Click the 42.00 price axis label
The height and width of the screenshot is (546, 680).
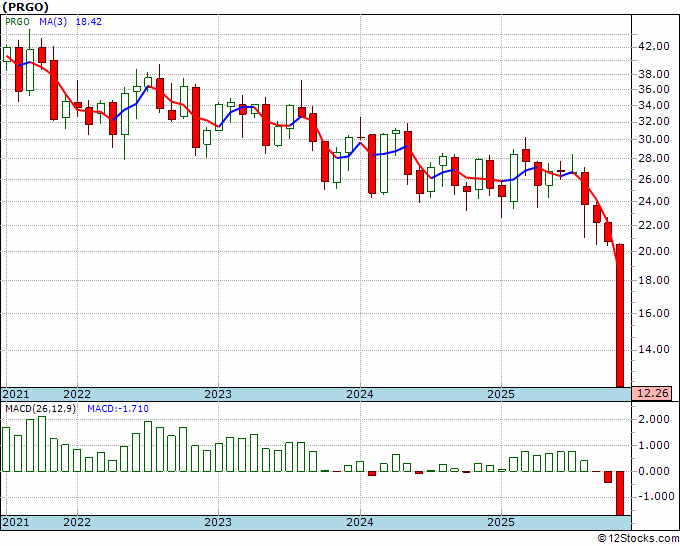pos(654,46)
